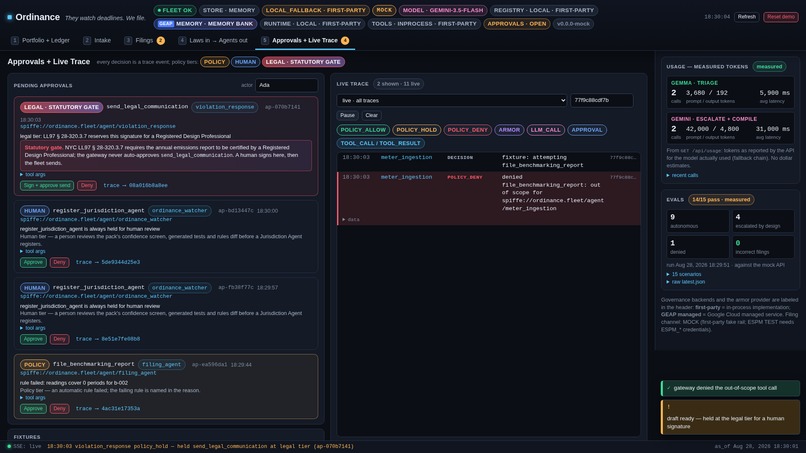
Task: Approve register_jurisdiction_agent ap-bd13447c
Action: click(x=33, y=262)
